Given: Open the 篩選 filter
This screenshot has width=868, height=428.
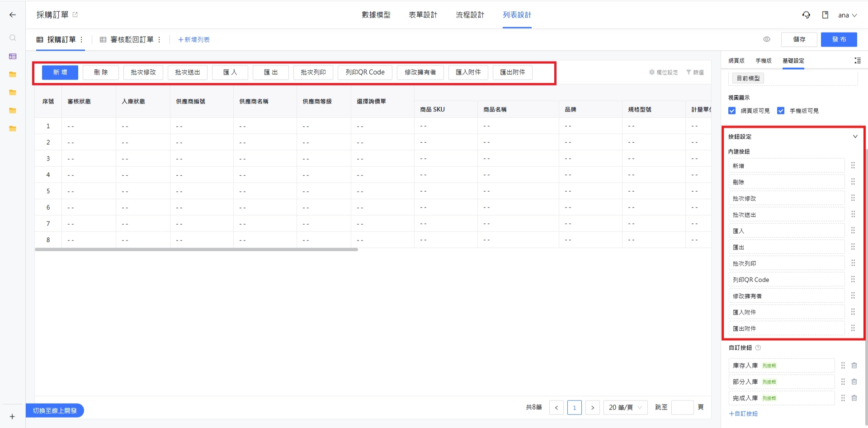Looking at the screenshot, I should [695, 72].
